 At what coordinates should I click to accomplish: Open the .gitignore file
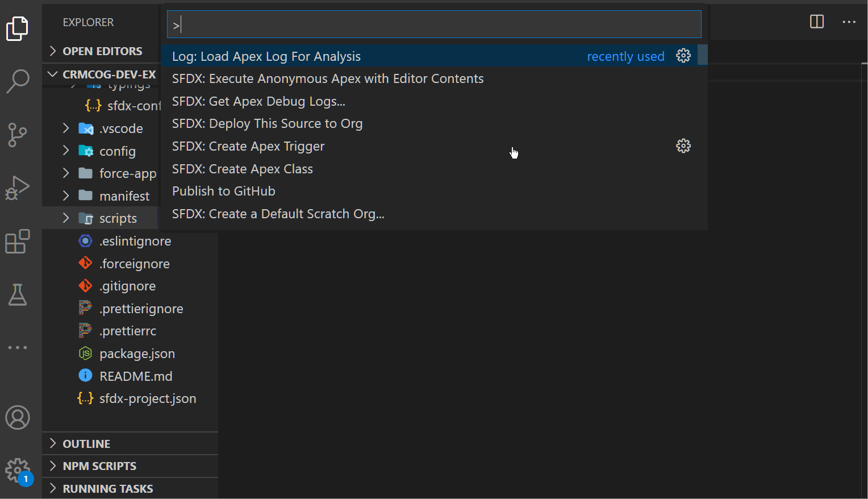[x=127, y=286]
